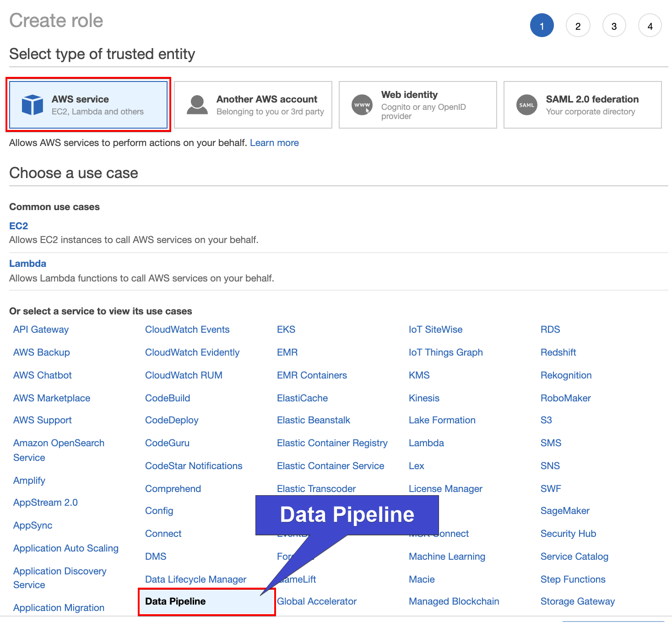Screen dimensions: 672x638
Task: Select AppStream 2.0 service
Action: [x=45, y=503]
